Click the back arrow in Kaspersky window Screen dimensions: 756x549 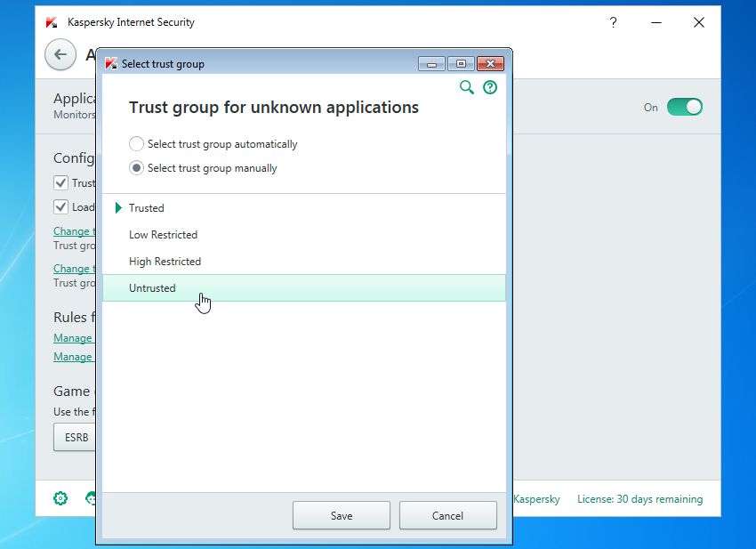pyautogui.click(x=60, y=55)
